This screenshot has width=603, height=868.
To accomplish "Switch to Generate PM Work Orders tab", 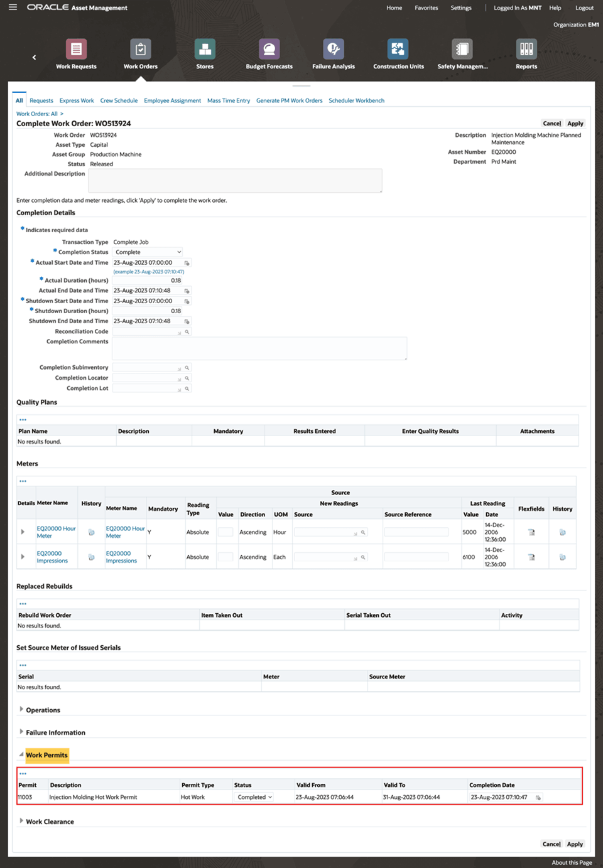I will pyautogui.click(x=289, y=100).
